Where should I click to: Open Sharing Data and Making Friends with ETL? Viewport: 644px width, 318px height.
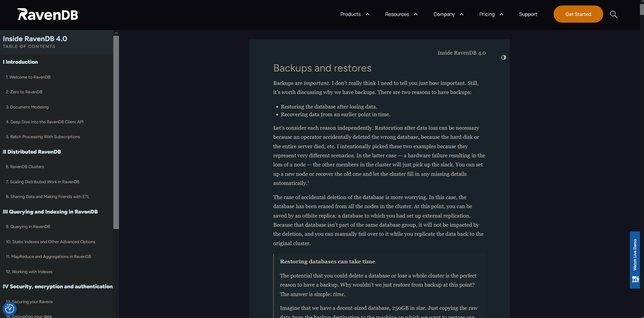[x=48, y=197]
